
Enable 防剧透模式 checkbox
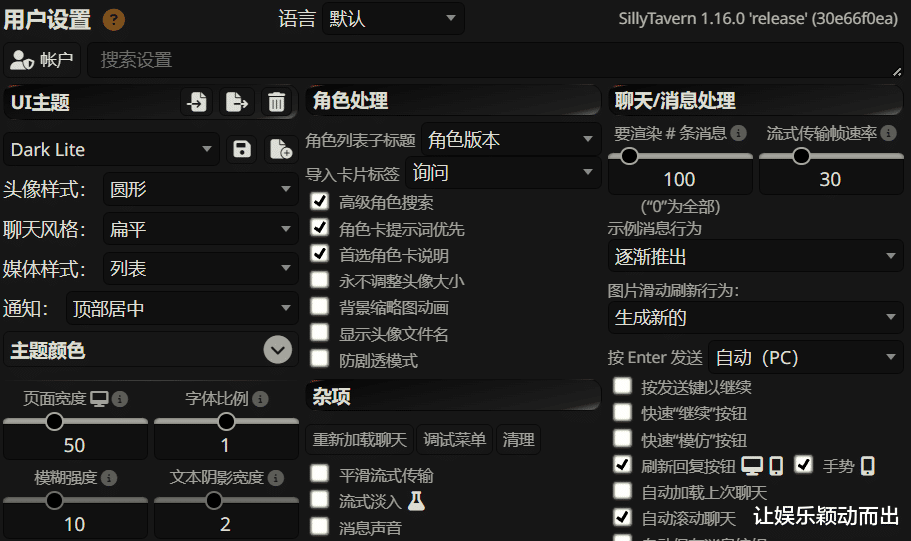tap(320, 359)
